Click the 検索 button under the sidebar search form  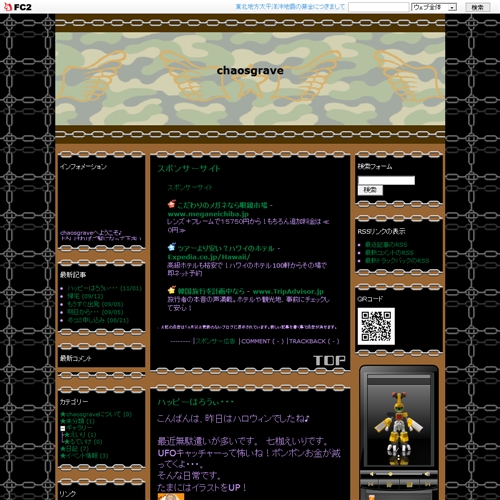[x=370, y=190]
